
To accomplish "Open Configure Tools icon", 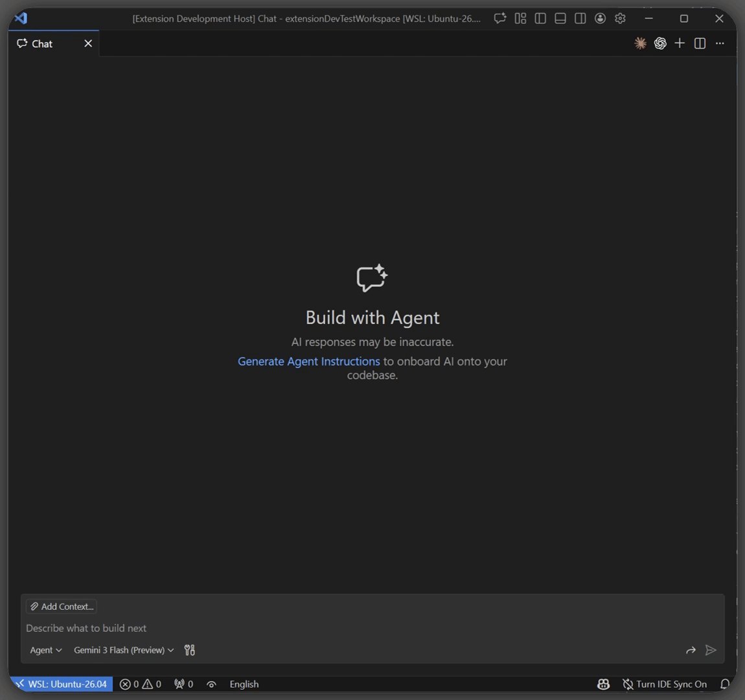I will [x=190, y=650].
